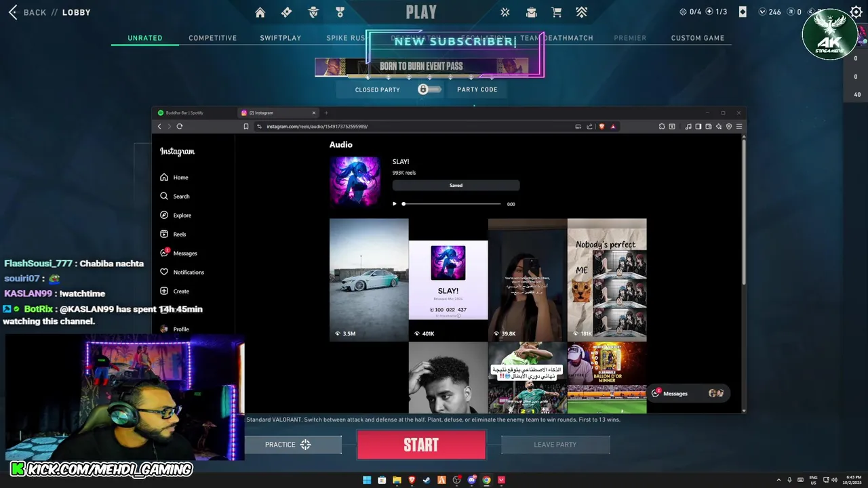Click the 246 Valorant Points balance
The image size is (868, 488).
[770, 12]
